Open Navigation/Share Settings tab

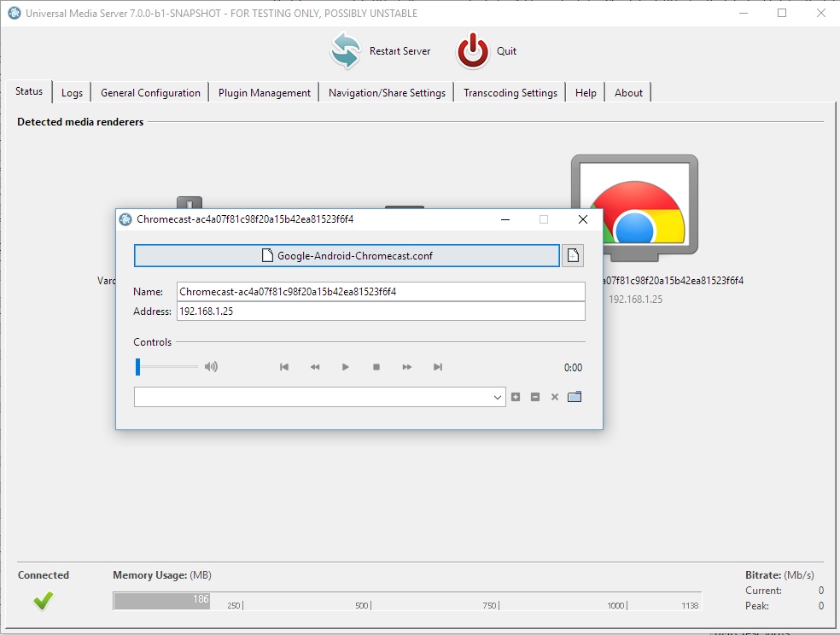(387, 93)
